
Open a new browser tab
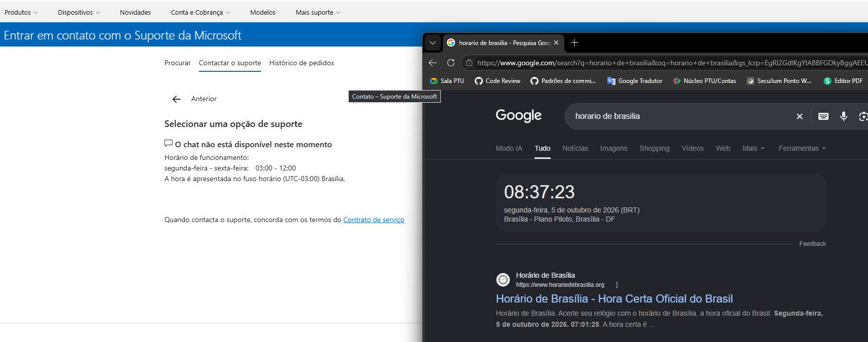click(x=574, y=42)
